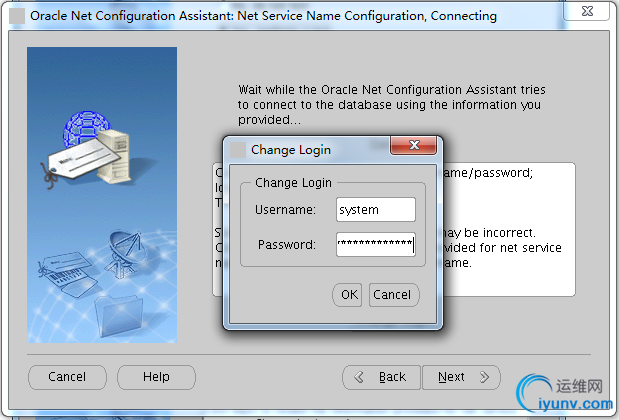The height and width of the screenshot is (420, 619).
Task: Click the 'Username:' label
Action: [285, 210]
